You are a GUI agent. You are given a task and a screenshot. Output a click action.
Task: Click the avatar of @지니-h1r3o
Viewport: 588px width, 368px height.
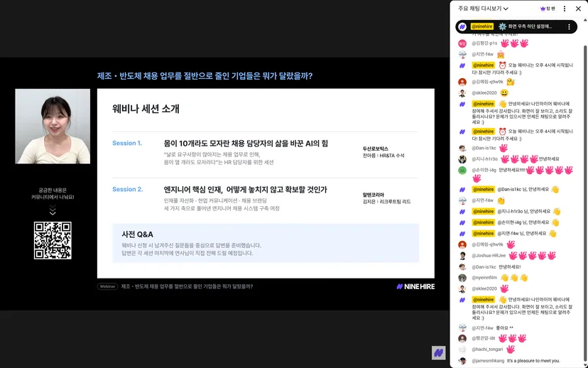tap(462, 159)
